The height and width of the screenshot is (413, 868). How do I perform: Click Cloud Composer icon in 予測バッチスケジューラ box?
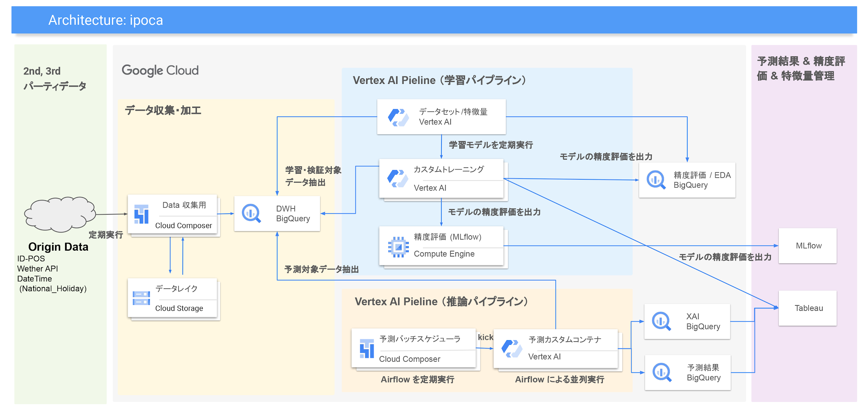(x=367, y=348)
